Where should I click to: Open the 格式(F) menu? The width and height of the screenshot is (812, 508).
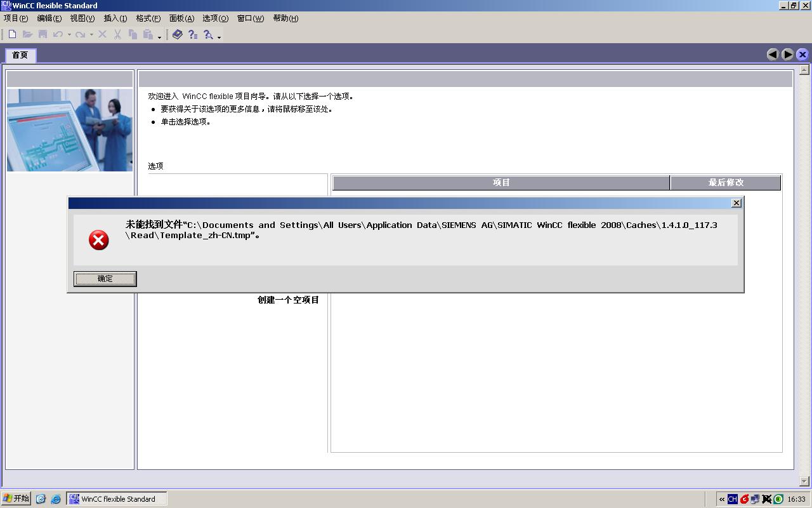[148, 18]
